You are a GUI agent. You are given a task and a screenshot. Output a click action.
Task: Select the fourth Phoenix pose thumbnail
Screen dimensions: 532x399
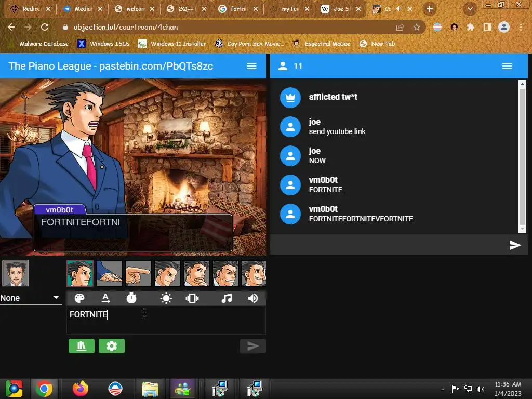tap(167, 273)
